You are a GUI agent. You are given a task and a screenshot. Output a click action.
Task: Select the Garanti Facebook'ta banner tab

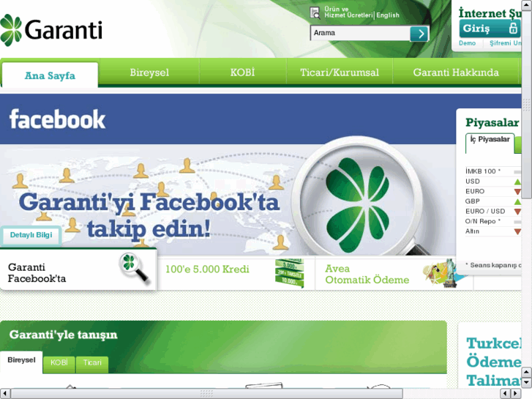[78, 270]
